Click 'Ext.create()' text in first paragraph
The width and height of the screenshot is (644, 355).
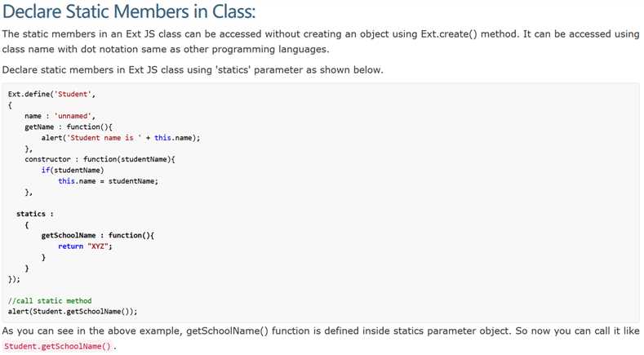pos(449,34)
